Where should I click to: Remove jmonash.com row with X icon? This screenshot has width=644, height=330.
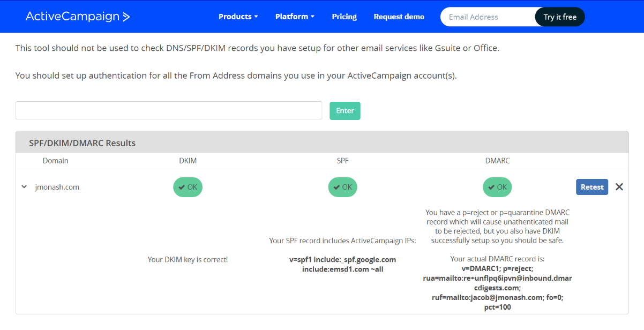(x=619, y=187)
